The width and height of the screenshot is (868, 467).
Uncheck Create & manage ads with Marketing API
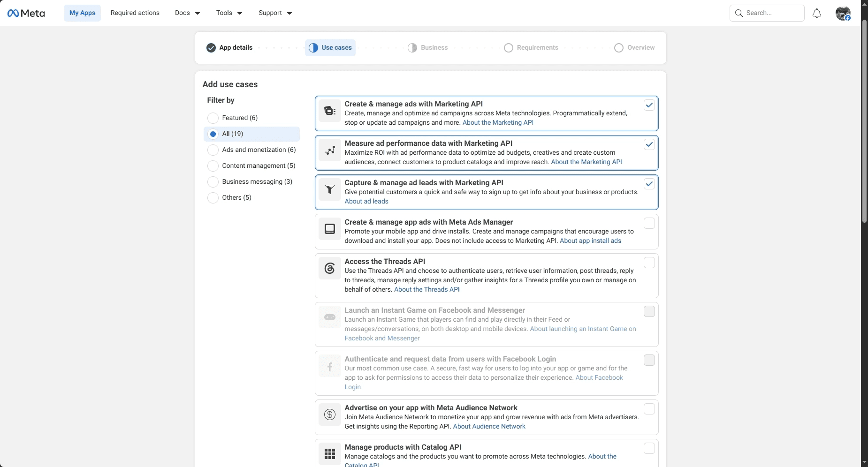tap(649, 105)
